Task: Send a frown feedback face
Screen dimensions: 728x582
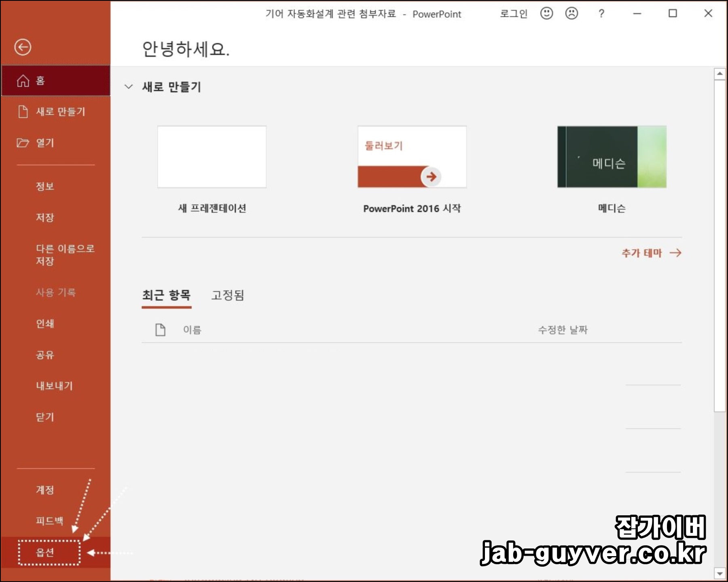Action: tap(571, 13)
